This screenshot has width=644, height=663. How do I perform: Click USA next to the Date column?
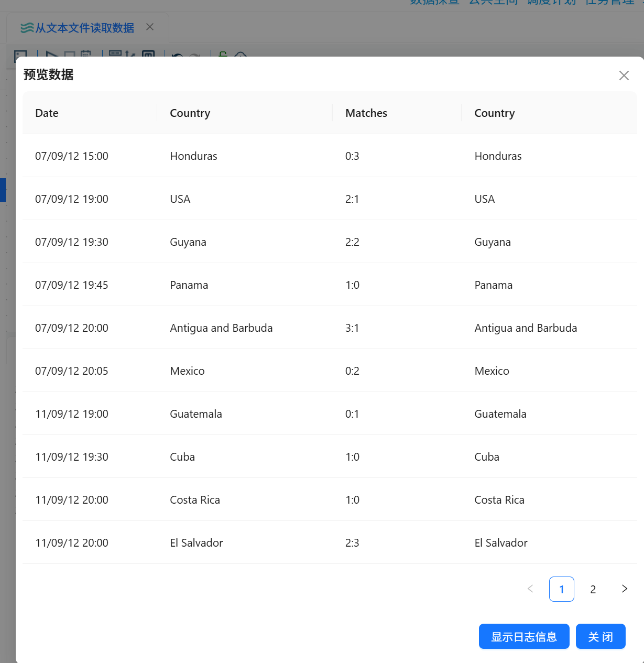point(180,199)
